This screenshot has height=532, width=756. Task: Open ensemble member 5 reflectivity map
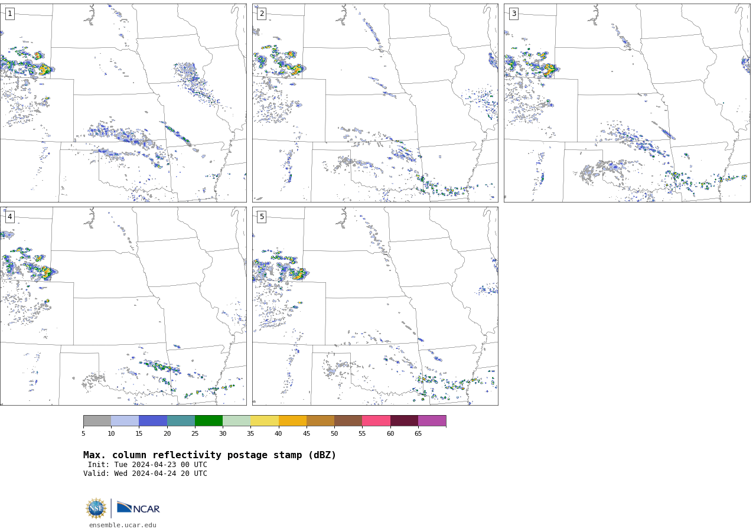coord(375,306)
